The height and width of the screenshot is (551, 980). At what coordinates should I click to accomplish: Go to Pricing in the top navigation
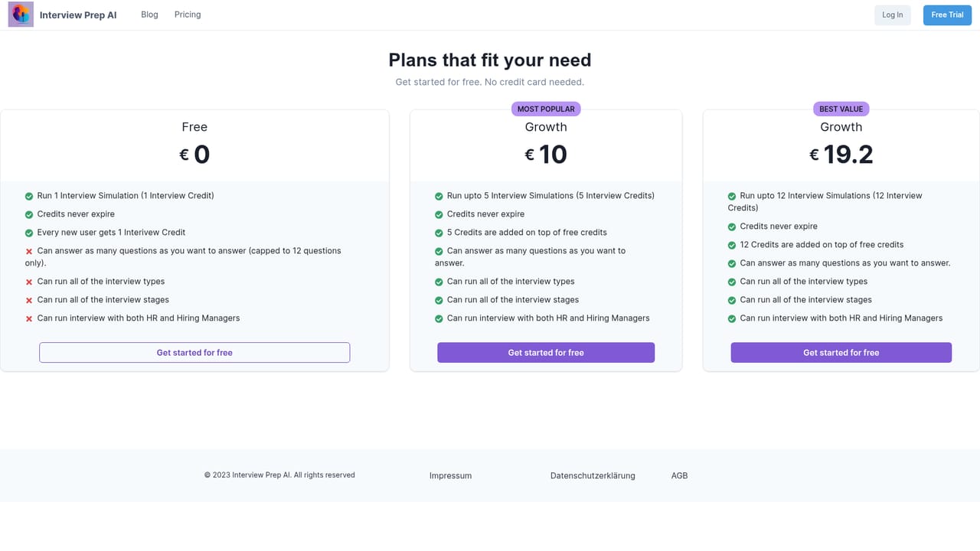(x=188, y=15)
